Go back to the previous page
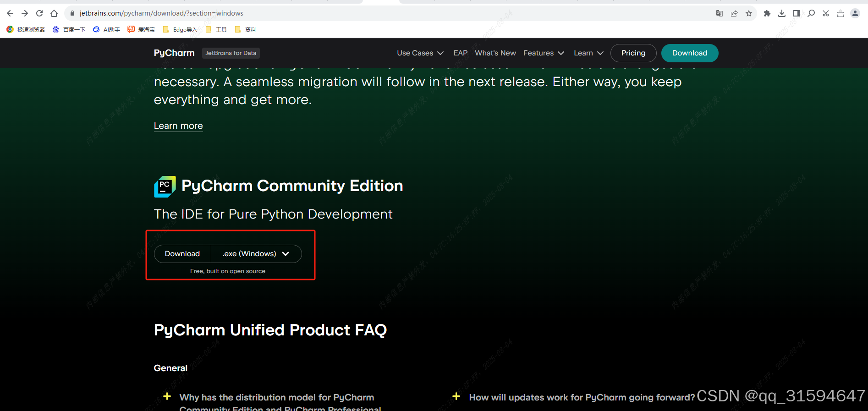The image size is (868, 411). 10,13
